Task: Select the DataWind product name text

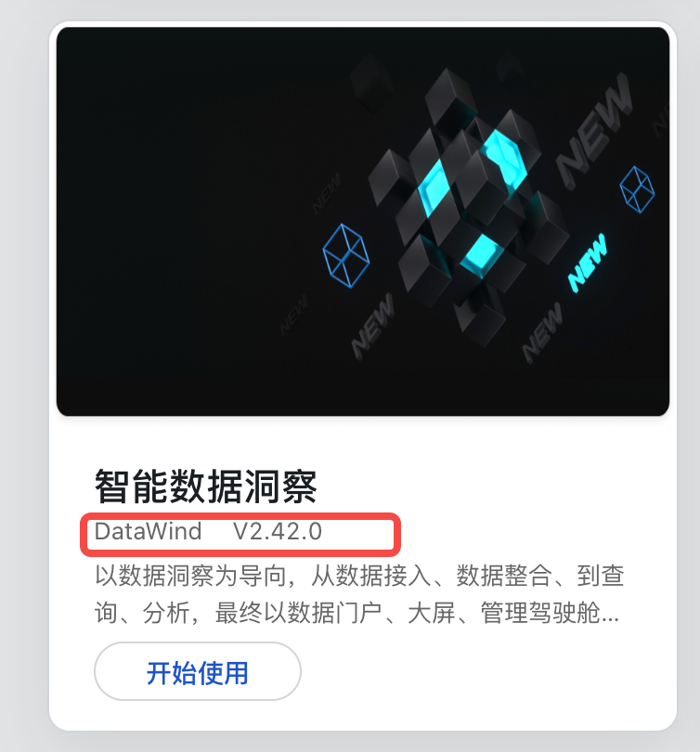Action: 149,531
